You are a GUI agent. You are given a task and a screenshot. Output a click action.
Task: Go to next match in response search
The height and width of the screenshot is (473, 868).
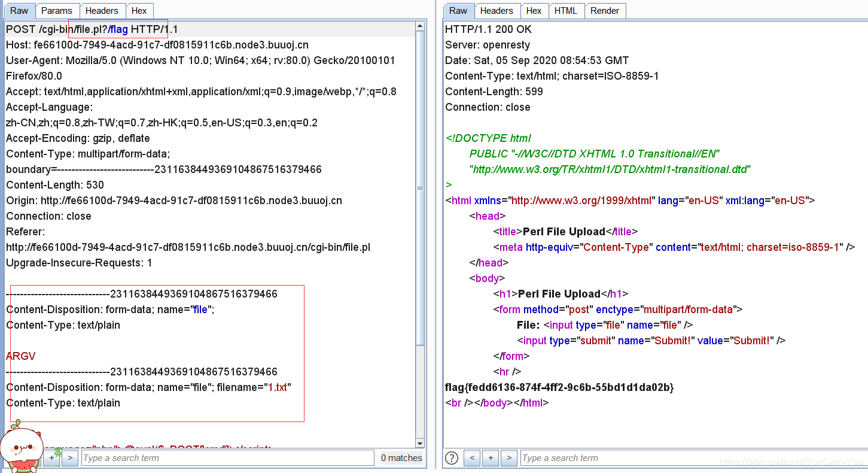[509, 458]
